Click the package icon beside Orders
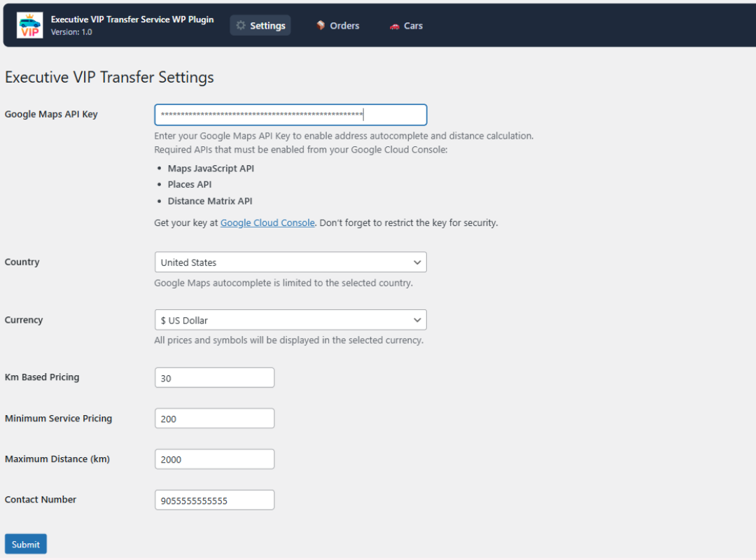Viewport: 756px width, 560px height. tap(320, 25)
